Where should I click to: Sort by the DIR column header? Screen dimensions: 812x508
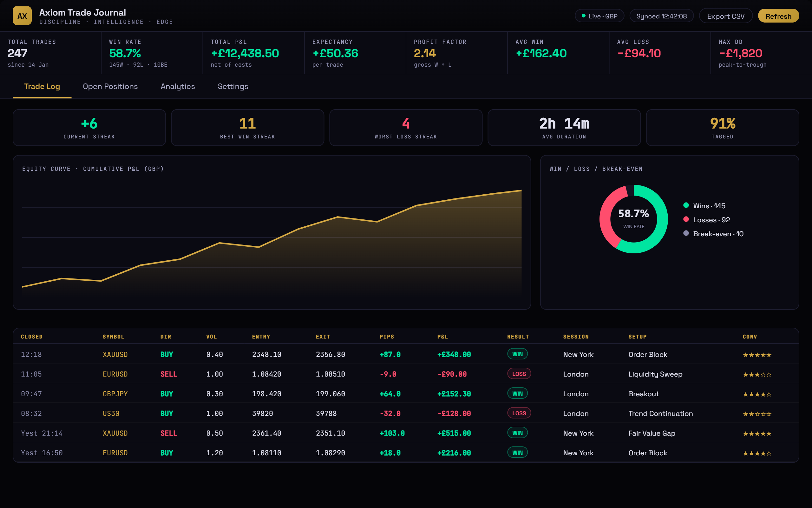coord(166,337)
